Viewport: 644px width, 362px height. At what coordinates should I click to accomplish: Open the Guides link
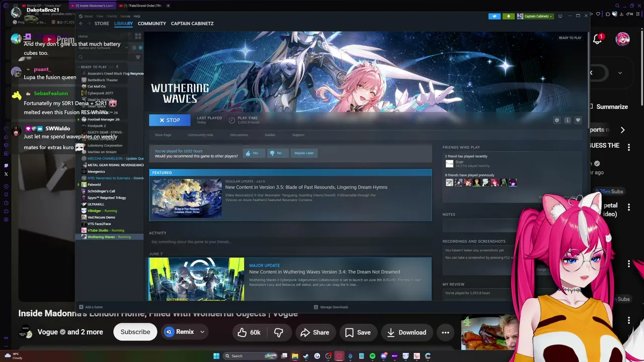(x=270, y=135)
